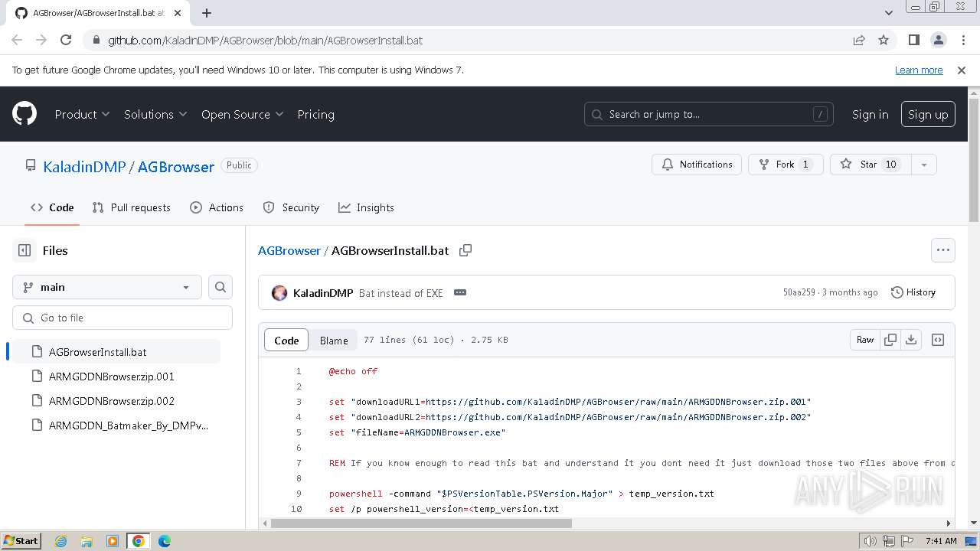Expand the Product menu
The height and width of the screenshot is (551, 980).
(x=82, y=114)
